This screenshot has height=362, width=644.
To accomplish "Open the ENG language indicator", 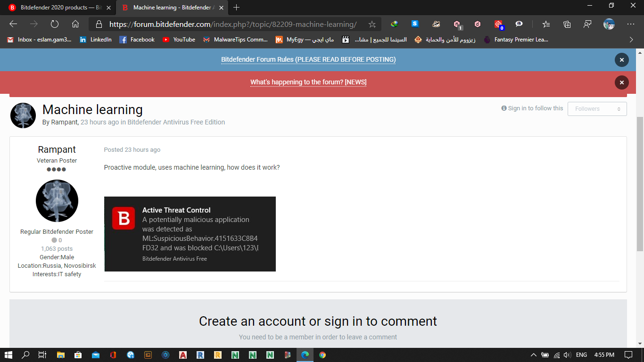I will click(582, 355).
